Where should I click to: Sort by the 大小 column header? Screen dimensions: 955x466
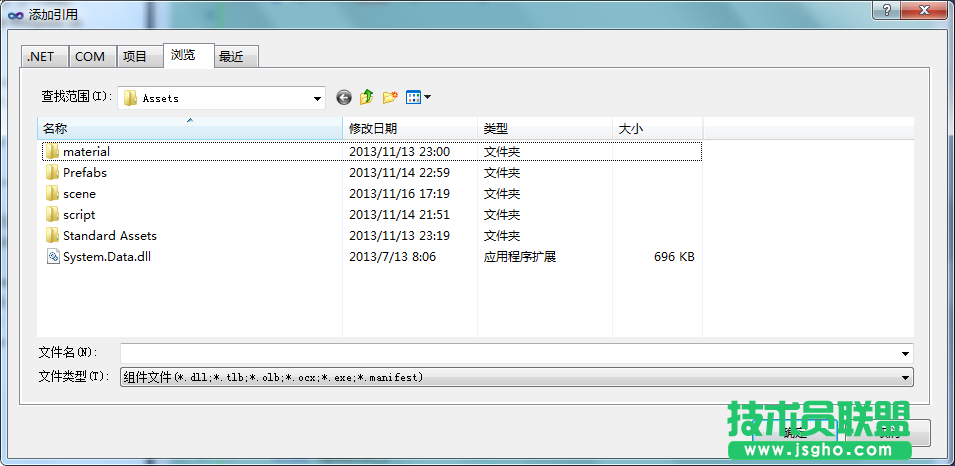pos(657,129)
